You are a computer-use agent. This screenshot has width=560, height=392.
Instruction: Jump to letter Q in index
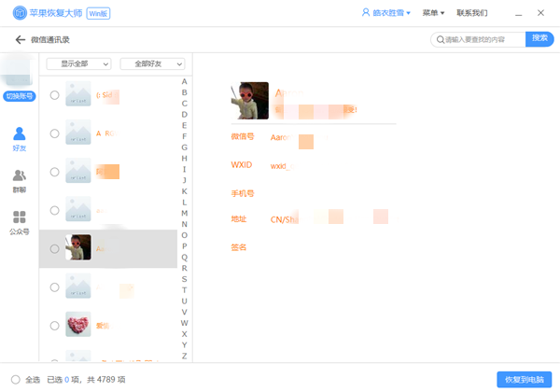tap(184, 258)
